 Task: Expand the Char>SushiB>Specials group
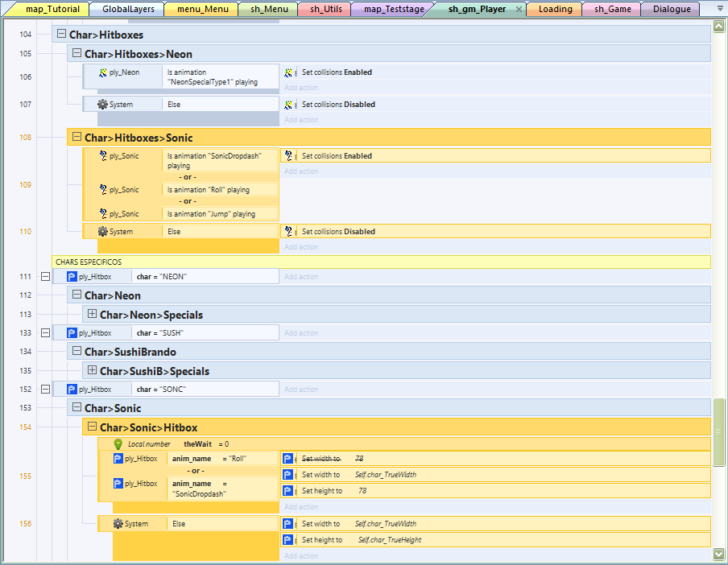click(x=92, y=370)
